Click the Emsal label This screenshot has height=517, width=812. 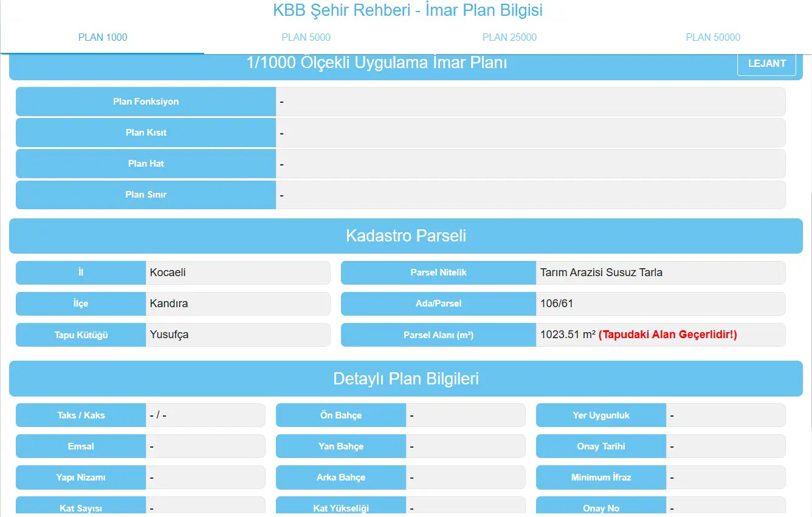tap(81, 446)
